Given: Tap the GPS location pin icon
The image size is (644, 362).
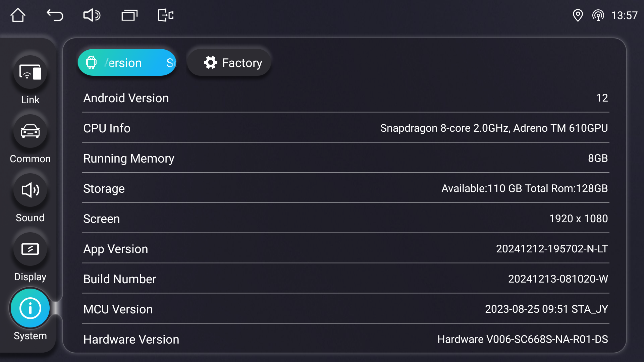Looking at the screenshot, I should [578, 15].
